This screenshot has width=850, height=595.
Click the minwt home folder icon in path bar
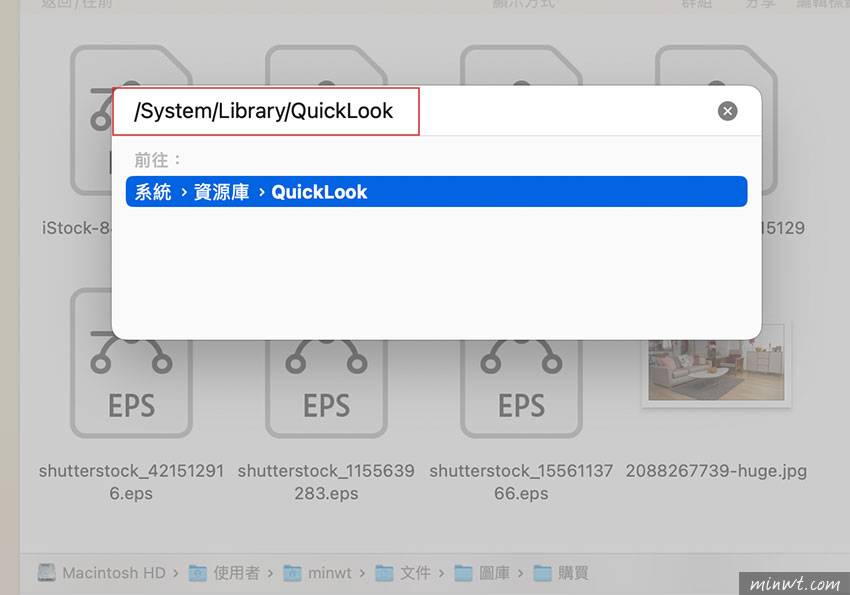(x=292, y=572)
